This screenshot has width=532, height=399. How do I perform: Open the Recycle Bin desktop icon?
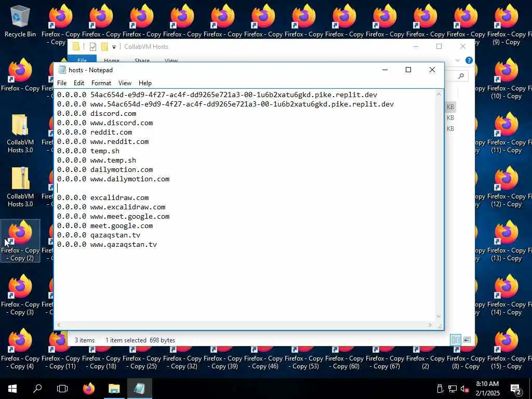(x=20, y=21)
